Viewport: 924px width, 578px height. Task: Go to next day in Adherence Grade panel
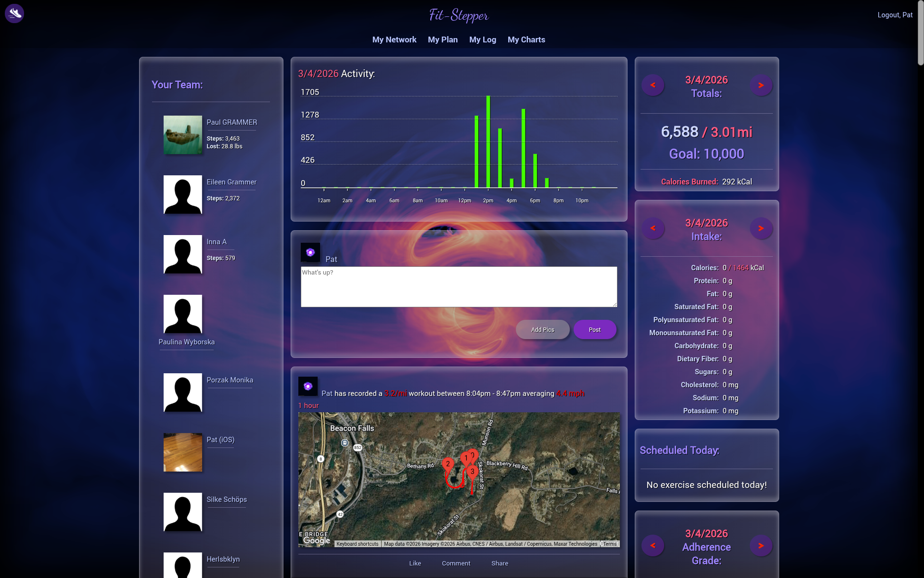(x=761, y=546)
